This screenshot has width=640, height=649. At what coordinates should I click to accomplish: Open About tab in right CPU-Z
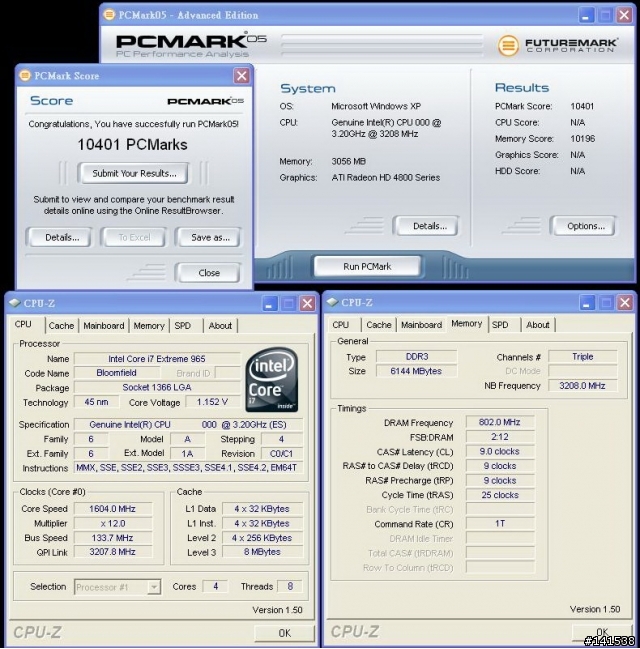click(538, 325)
